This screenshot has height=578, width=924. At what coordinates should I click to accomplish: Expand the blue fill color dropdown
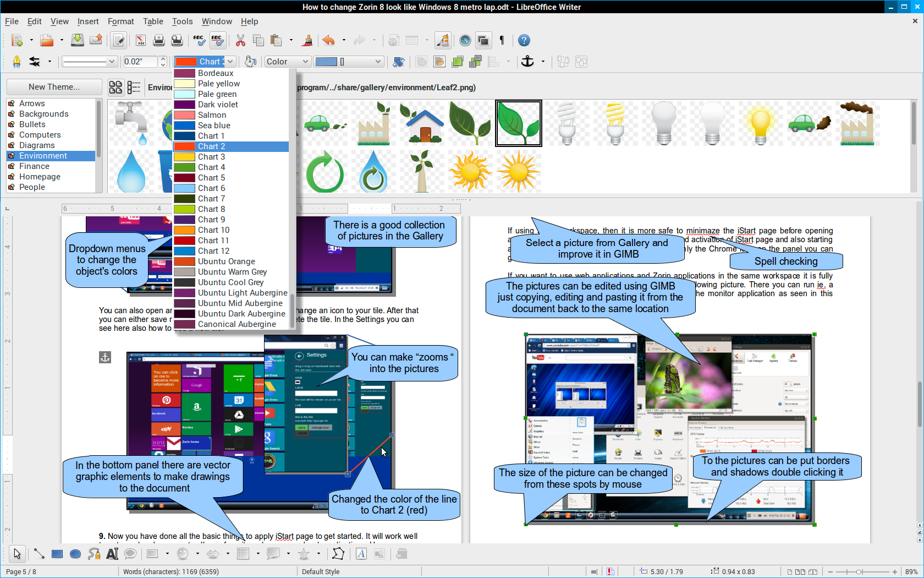(x=377, y=62)
